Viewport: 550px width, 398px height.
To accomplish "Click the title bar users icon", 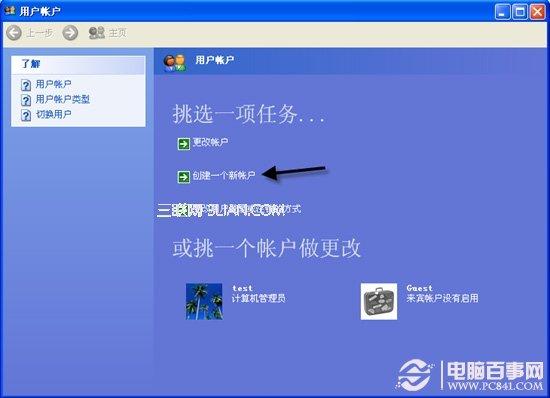I will [x=9, y=10].
